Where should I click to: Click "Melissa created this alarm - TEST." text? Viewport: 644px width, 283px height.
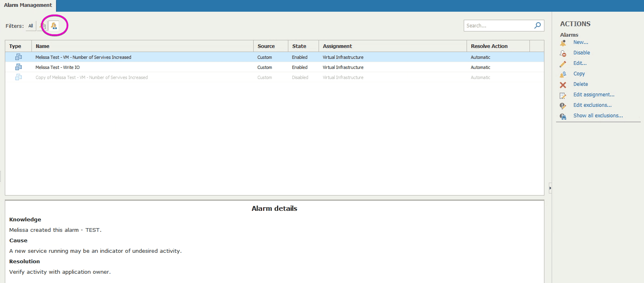tap(55, 230)
